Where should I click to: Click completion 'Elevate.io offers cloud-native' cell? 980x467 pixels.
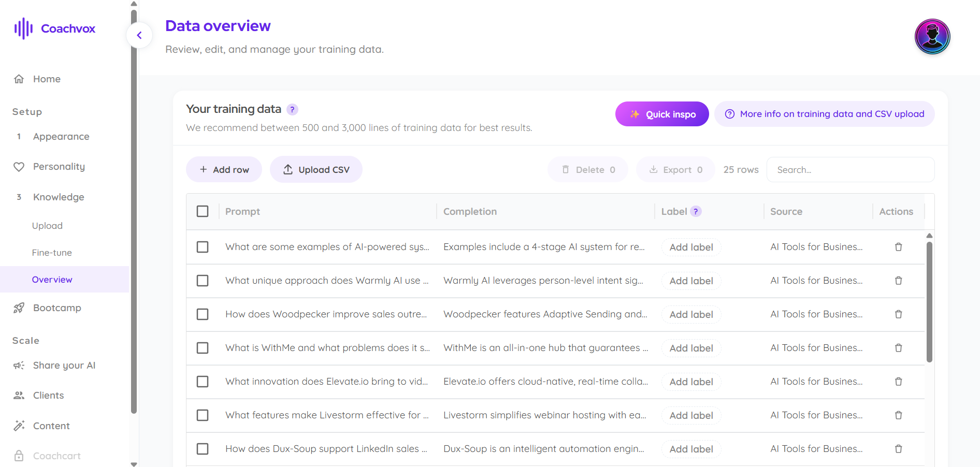pyautogui.click(x=545, y=382)
